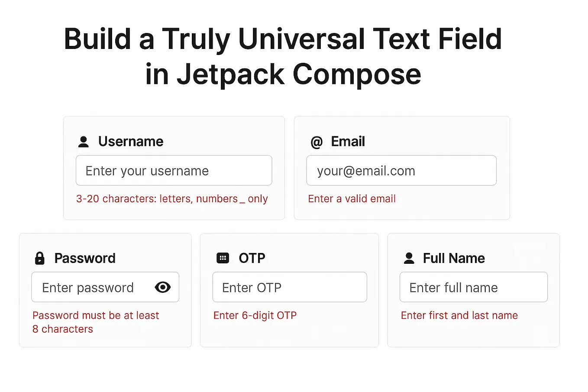Focus the 'Enter password' field
The image size is (588, 392).
[x=105, y=287]
